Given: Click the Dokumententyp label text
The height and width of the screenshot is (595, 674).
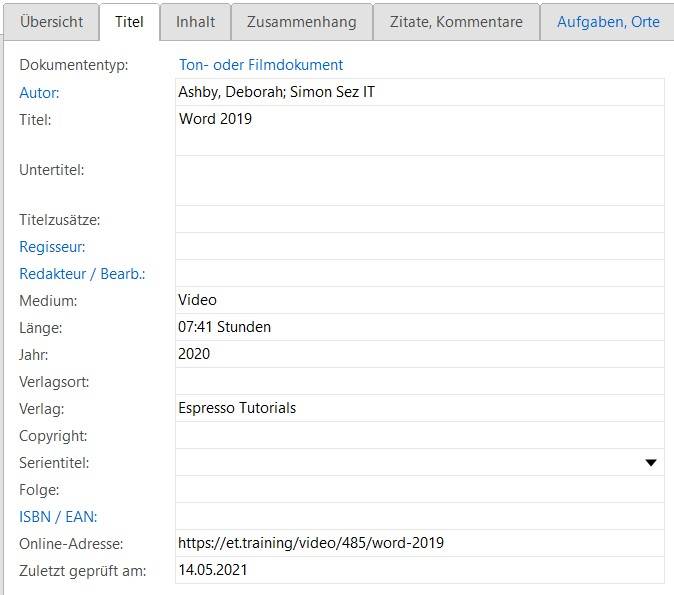Looking at the screenshot, I should [x=74, y=65].
